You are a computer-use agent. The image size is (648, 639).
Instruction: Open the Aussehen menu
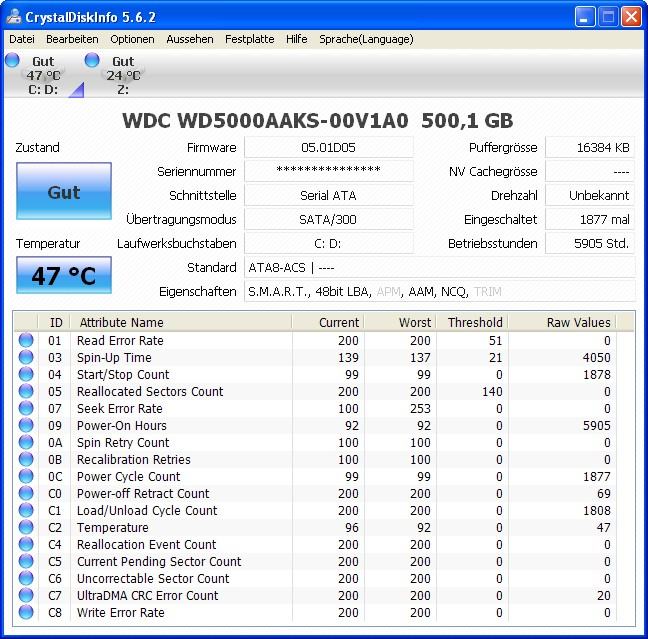click(x=190, y=39)
